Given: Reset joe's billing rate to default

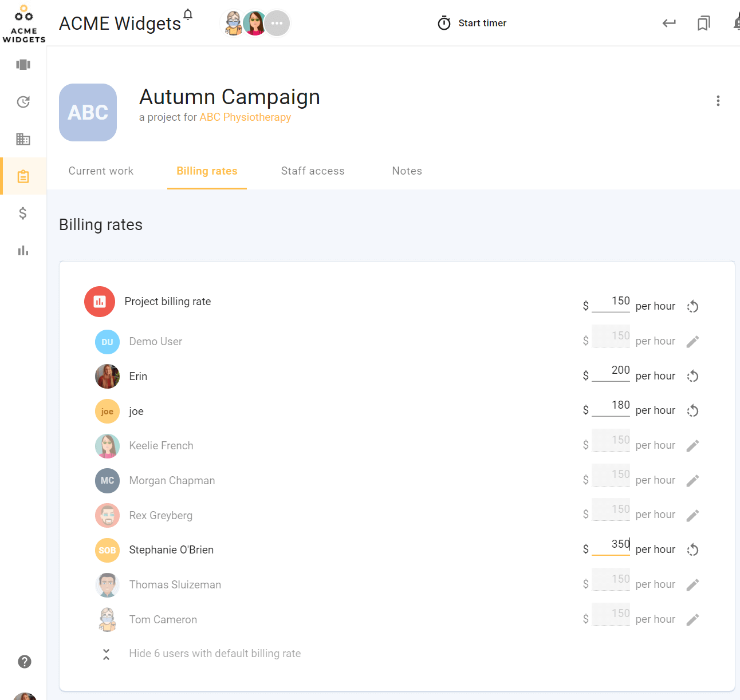Looking at the screenshot, I should click(692, 410).
